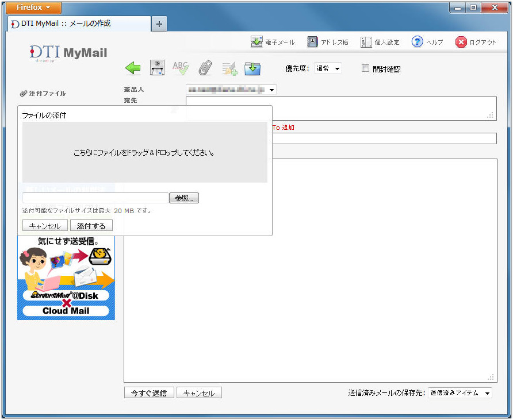Open 電子メール in the top navigation

273,42
